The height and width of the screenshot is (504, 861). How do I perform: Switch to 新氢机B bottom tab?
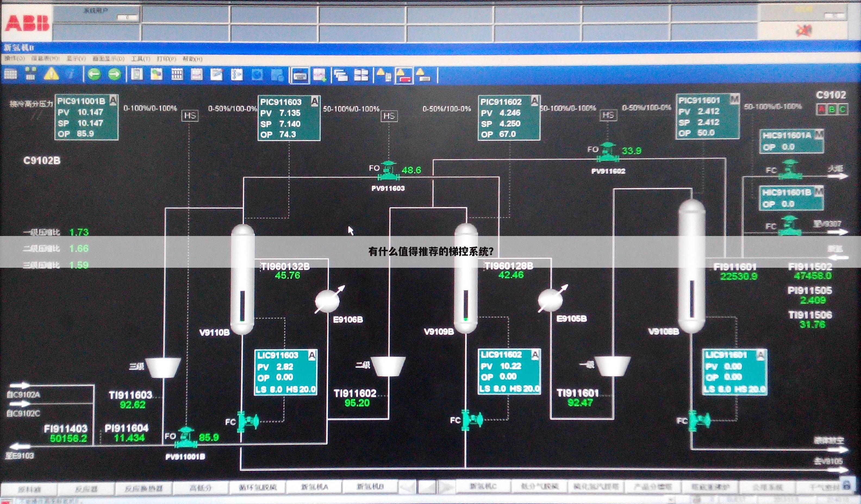point(370,486)
